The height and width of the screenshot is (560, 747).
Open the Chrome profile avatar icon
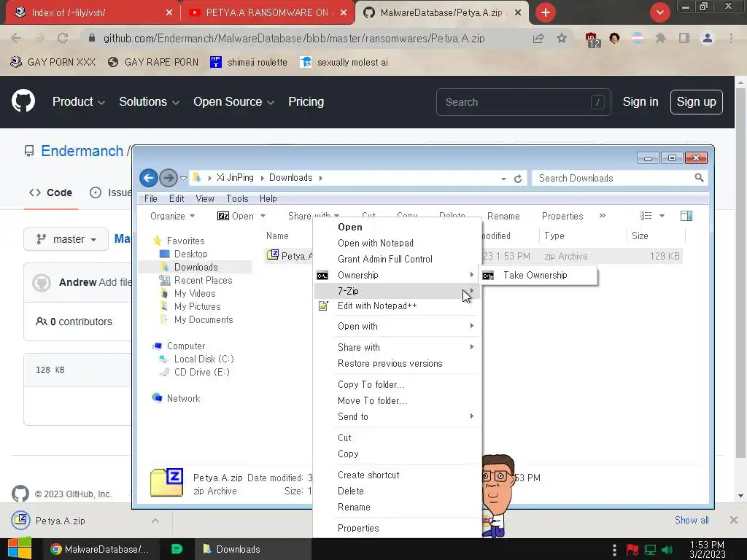708,38
